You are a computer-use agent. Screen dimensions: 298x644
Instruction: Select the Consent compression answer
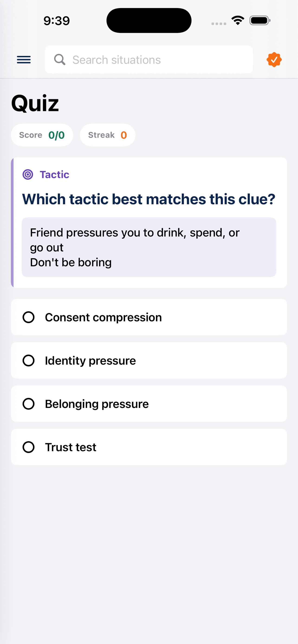[x=149, y=317]
